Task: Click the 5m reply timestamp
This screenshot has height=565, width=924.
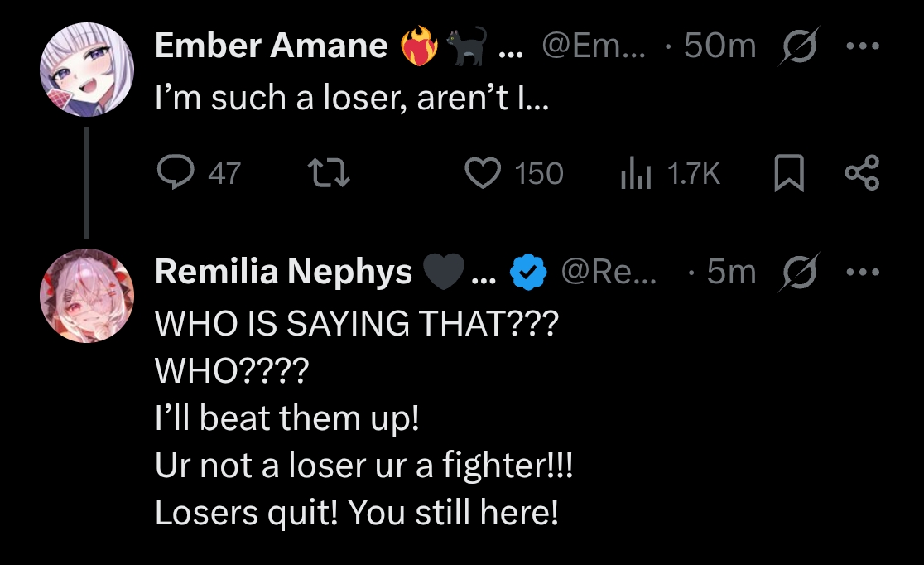Action: click(732, 273)
